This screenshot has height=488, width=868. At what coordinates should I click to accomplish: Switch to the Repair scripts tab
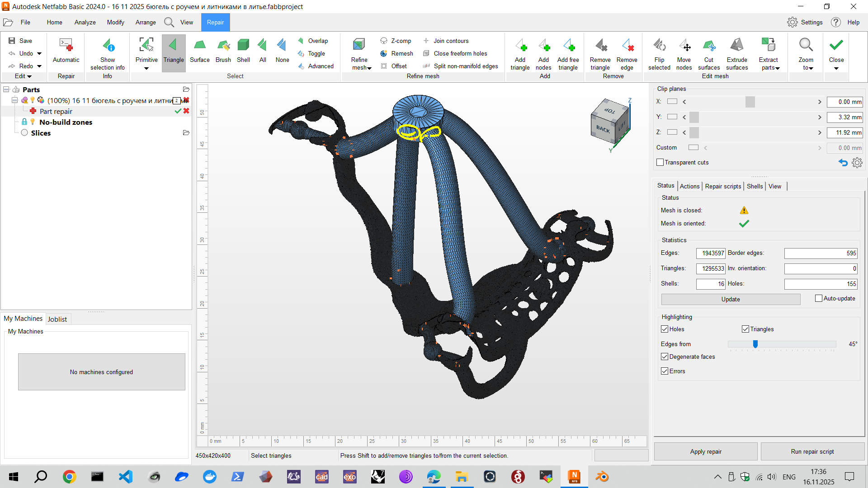pyautogui.click(x=723, y=186)
